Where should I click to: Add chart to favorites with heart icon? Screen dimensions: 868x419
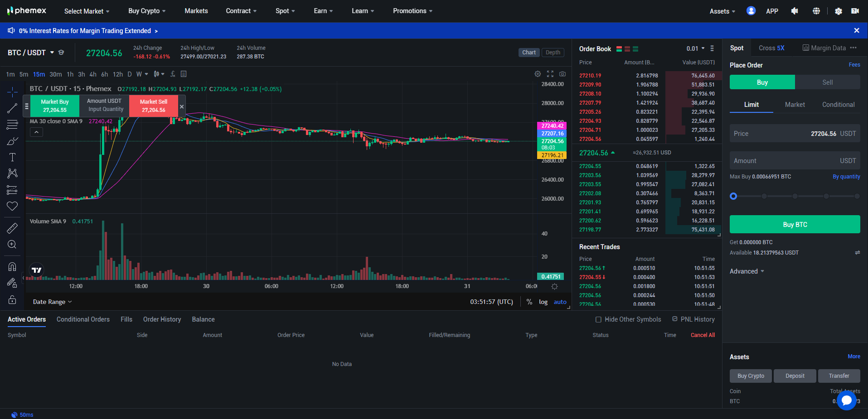12,206
